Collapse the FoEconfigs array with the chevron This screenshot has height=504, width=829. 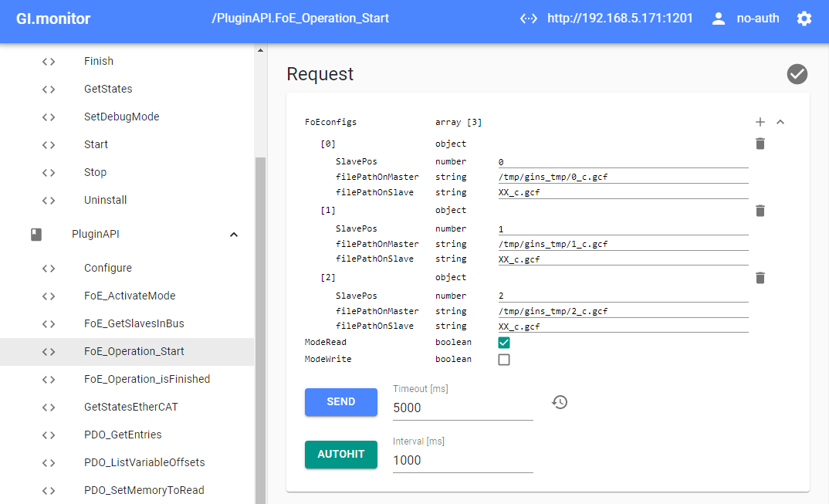(x=780, y=122)
